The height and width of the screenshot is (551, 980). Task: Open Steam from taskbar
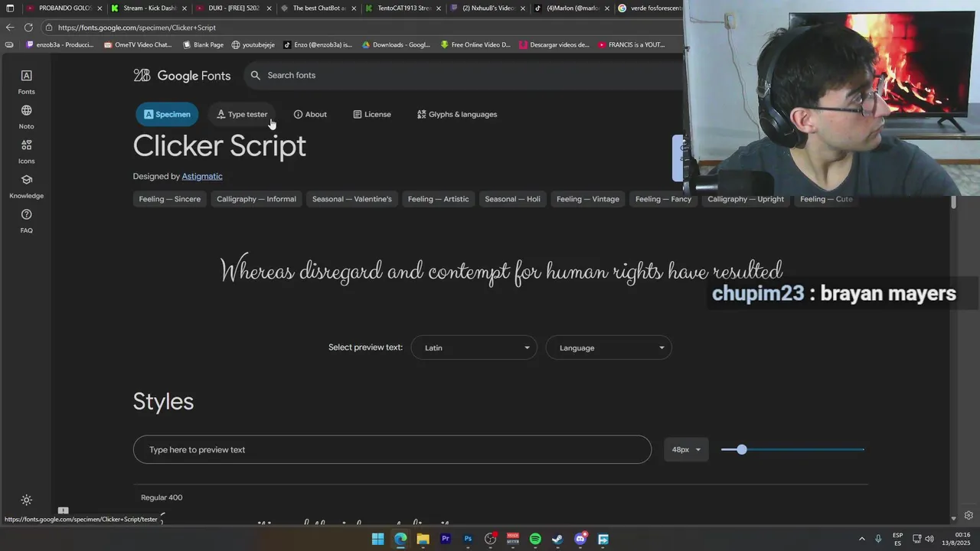click(x=557, y=539)
